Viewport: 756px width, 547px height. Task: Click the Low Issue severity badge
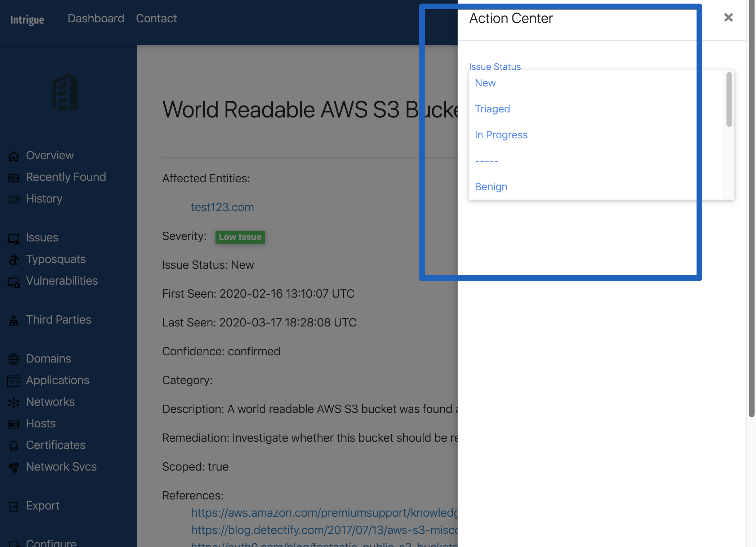(x=240, y=237)
